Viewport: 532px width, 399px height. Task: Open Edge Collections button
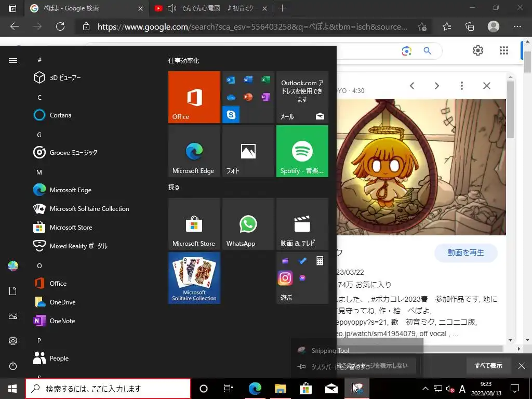[470, 26]
